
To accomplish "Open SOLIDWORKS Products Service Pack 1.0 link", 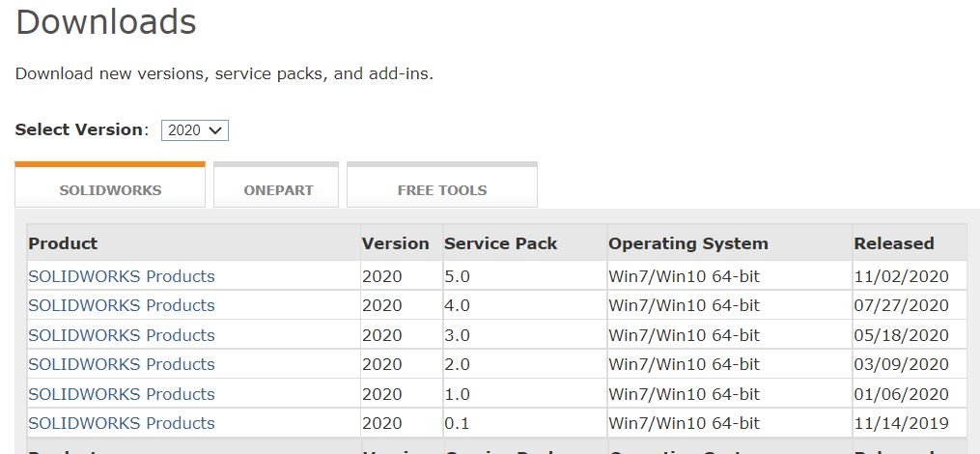I will [122, 394].
